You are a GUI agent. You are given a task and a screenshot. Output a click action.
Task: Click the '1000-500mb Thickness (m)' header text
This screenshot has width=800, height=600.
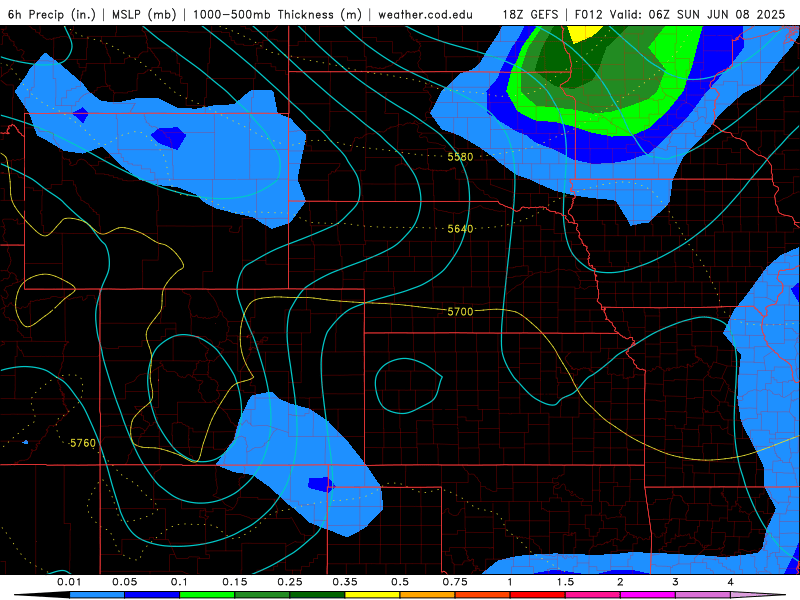click(277, 14)
